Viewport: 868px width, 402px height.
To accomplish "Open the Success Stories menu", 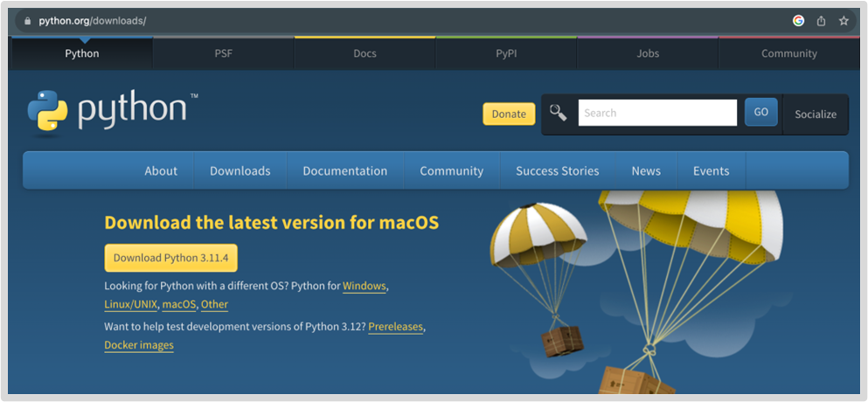I will (x=558, y=171).
